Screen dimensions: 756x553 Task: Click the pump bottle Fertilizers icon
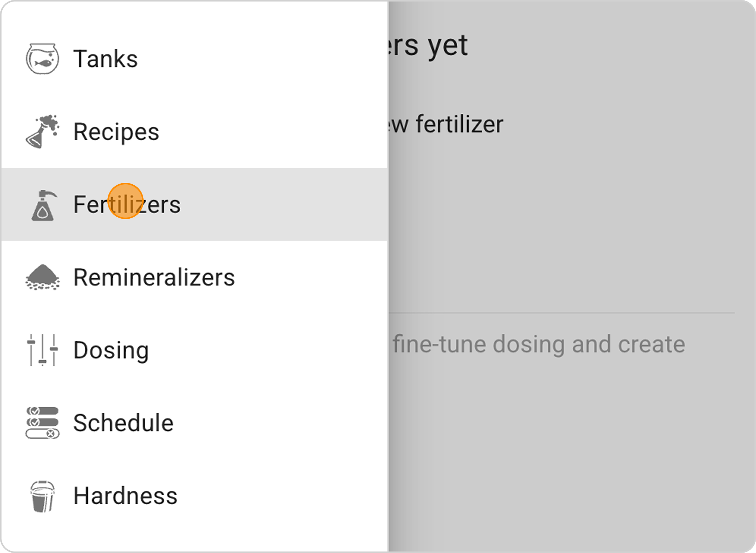pos(43,205)
